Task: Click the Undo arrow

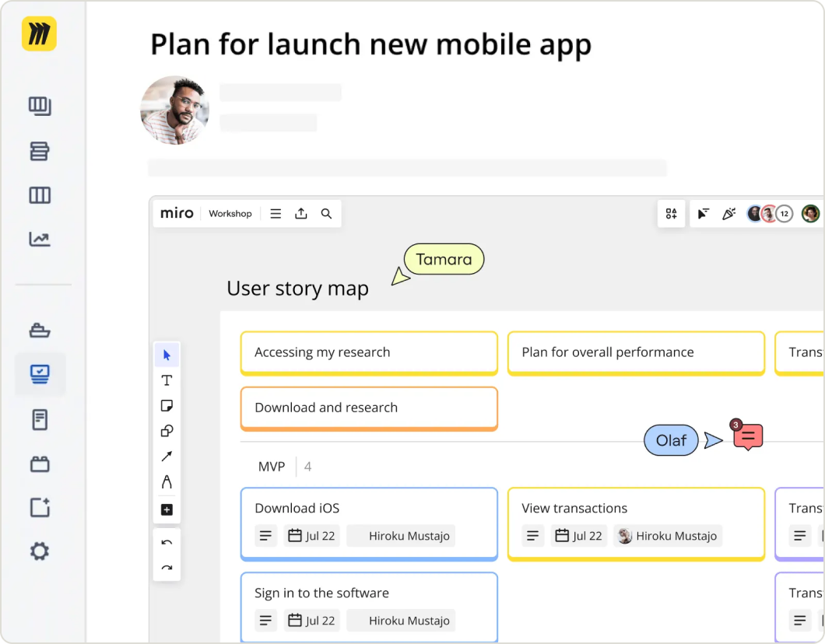Action: pos(167,543)
